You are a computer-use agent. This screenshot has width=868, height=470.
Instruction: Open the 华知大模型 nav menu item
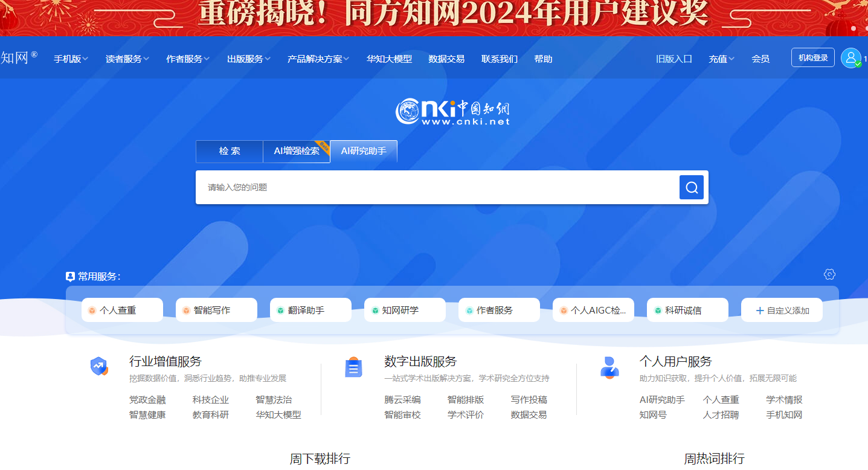coord(389,59)
